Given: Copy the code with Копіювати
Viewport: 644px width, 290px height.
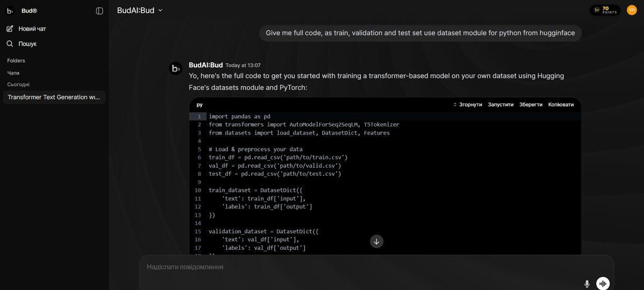Looking at the screenshot, I should pyautogui.click(x=561, y=105).
